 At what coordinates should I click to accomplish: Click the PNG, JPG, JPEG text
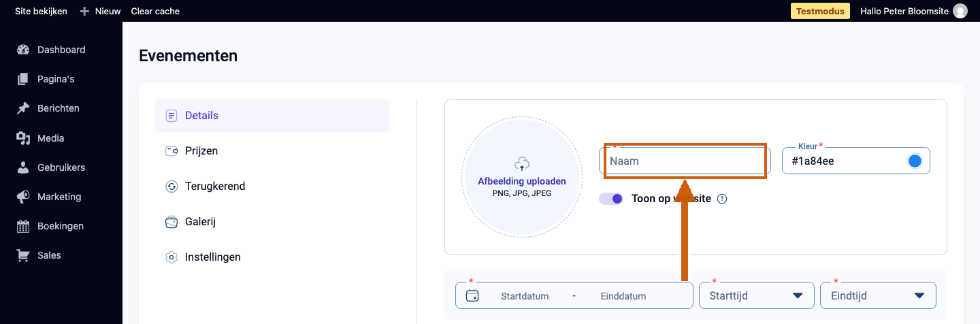522,193
